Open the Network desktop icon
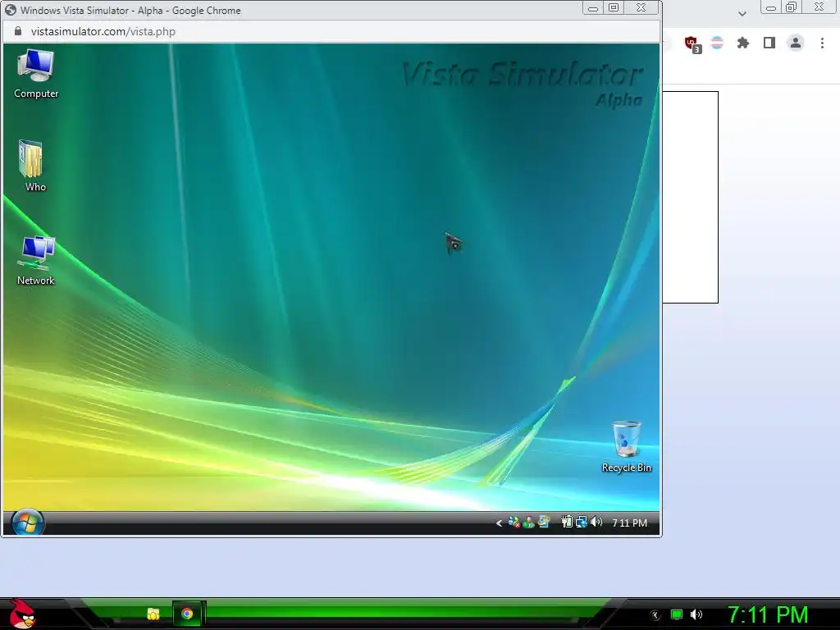The image size is (840, 630). 36,260
